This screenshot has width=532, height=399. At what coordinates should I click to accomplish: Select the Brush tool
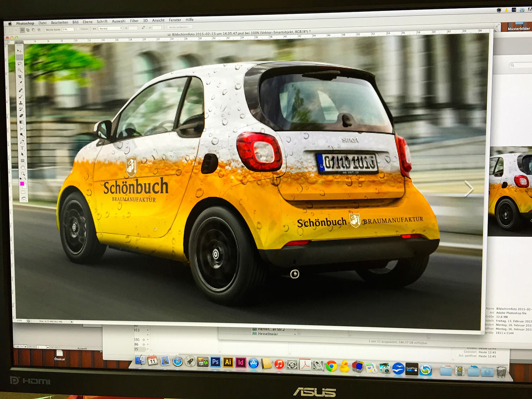point(21,97)
